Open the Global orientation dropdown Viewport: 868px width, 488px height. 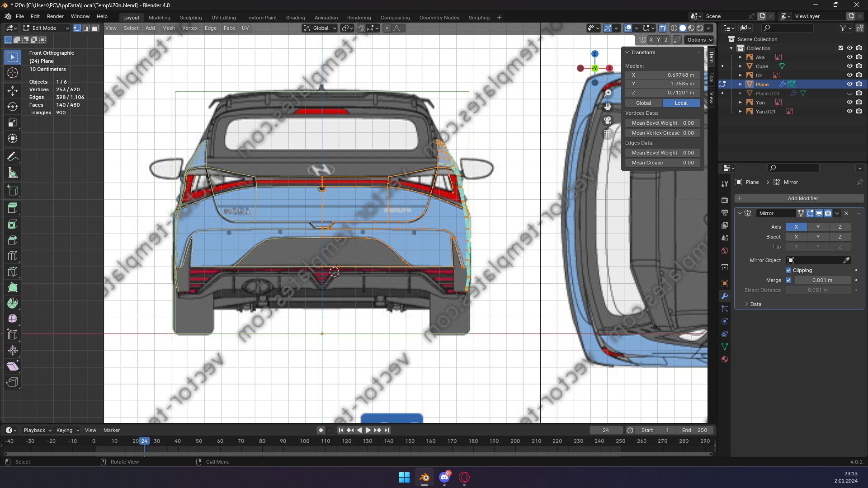click(x=320, y=28)
